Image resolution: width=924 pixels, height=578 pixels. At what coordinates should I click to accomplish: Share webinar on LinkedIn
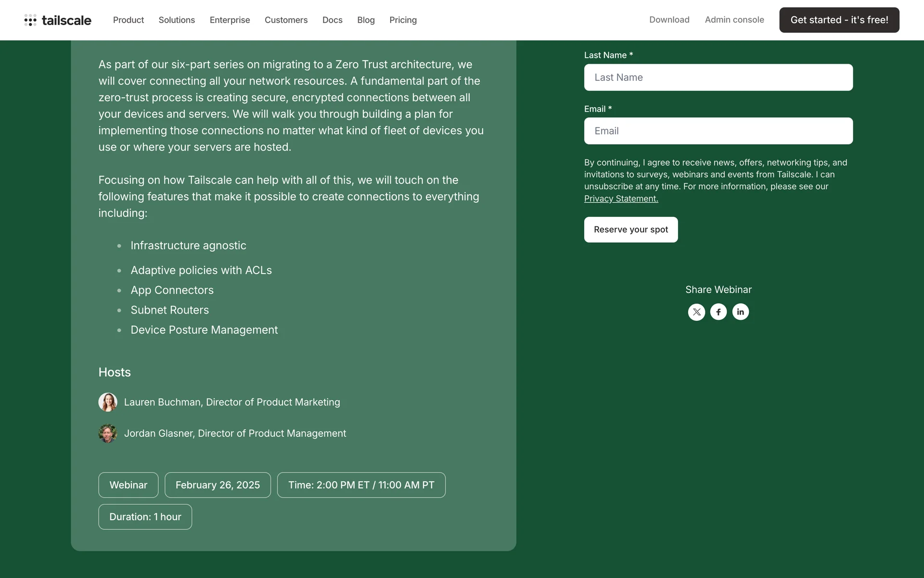point(741,312)
